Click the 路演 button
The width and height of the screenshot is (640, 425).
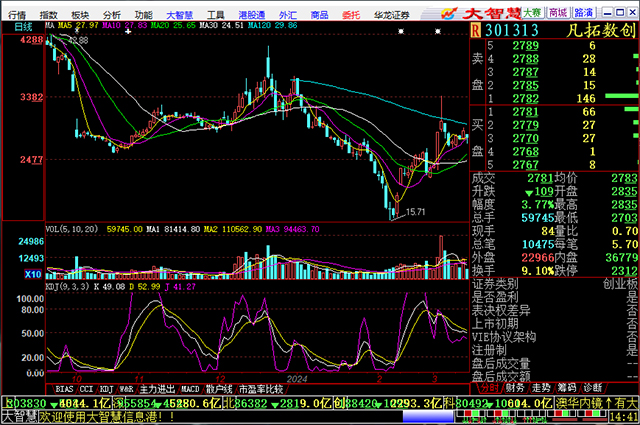click(584, 13)
